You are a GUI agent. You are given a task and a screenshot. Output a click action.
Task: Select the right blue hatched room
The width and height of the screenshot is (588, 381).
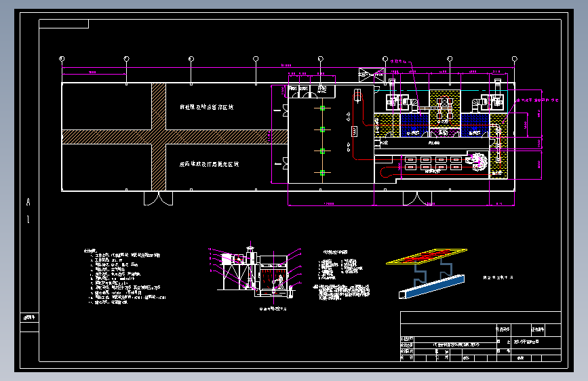click(x=475, y=125)
